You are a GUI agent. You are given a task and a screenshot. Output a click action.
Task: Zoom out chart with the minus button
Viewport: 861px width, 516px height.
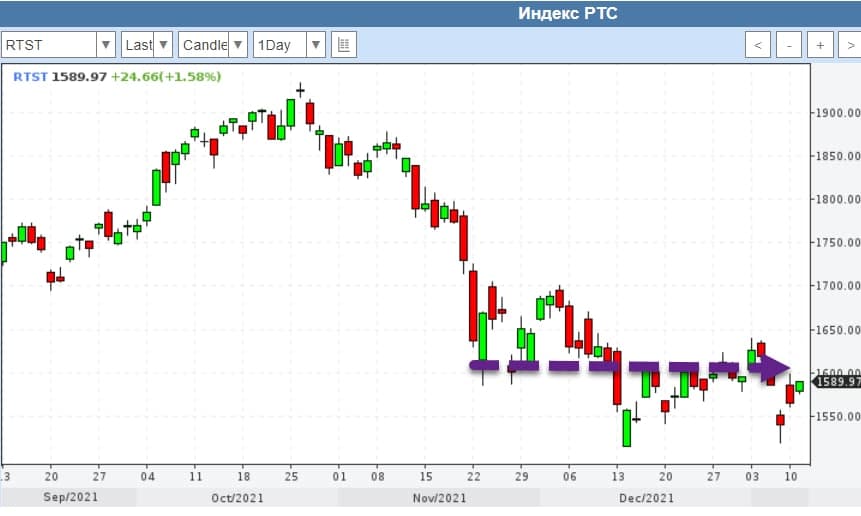(790, 45)
